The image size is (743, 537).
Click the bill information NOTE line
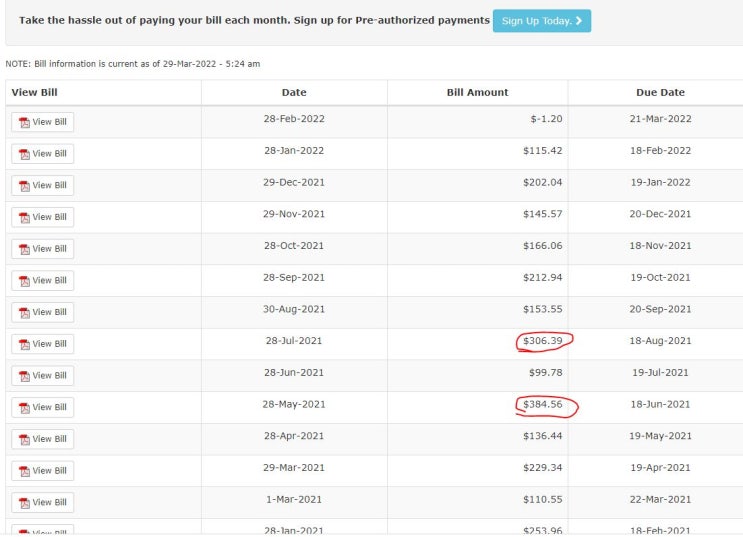[133, 64]
